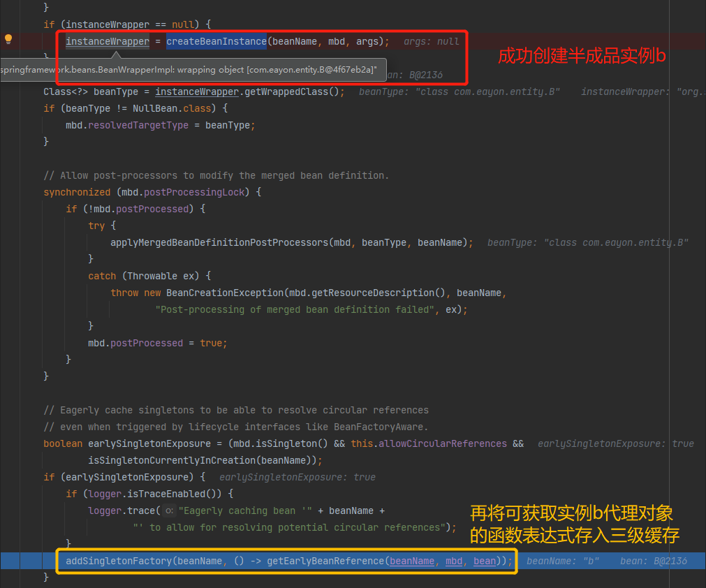Click BeanCreationException constructor name
Viewport: 706px width, 588px height.
coord(225,293)
